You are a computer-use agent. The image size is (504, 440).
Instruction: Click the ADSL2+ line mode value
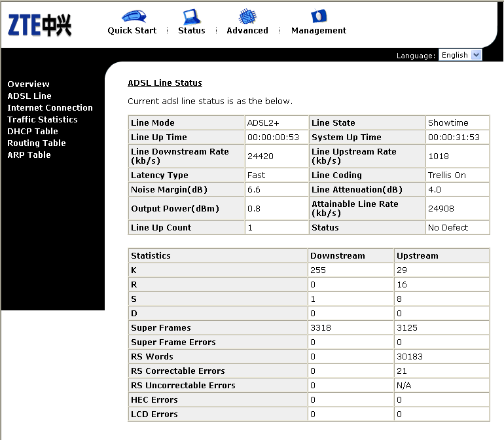(x=263, y=123)
